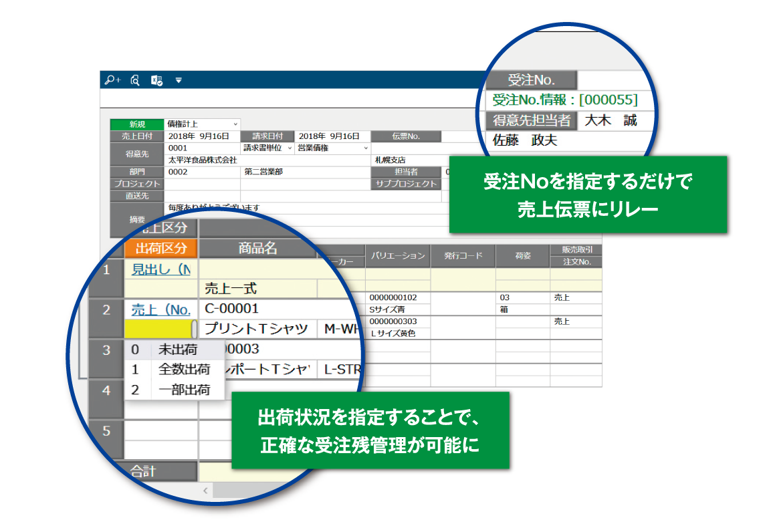
Task: Click the Lサイズ黄色 cell
Action: tap(398, 334)
